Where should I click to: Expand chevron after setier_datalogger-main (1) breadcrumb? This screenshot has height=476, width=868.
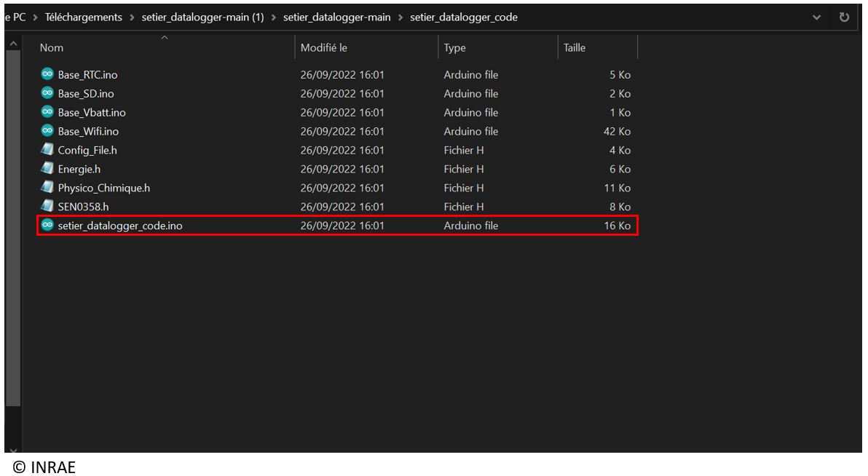click(x=273, y=17)
